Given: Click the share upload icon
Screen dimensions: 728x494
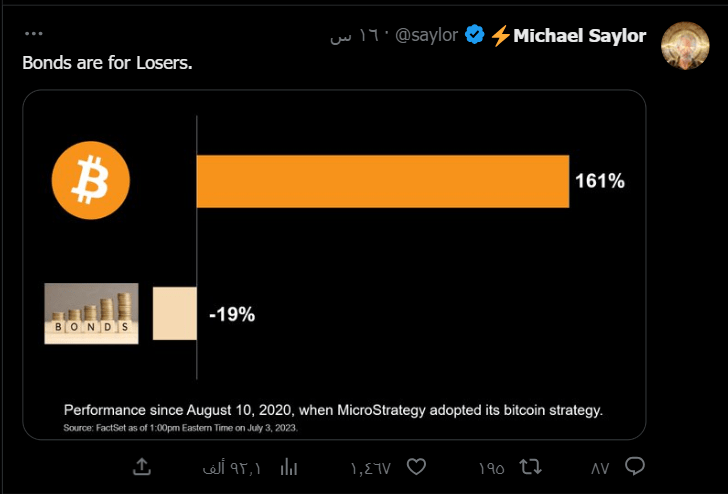Looking at the screenshot, I should click(x=142, y=467).
